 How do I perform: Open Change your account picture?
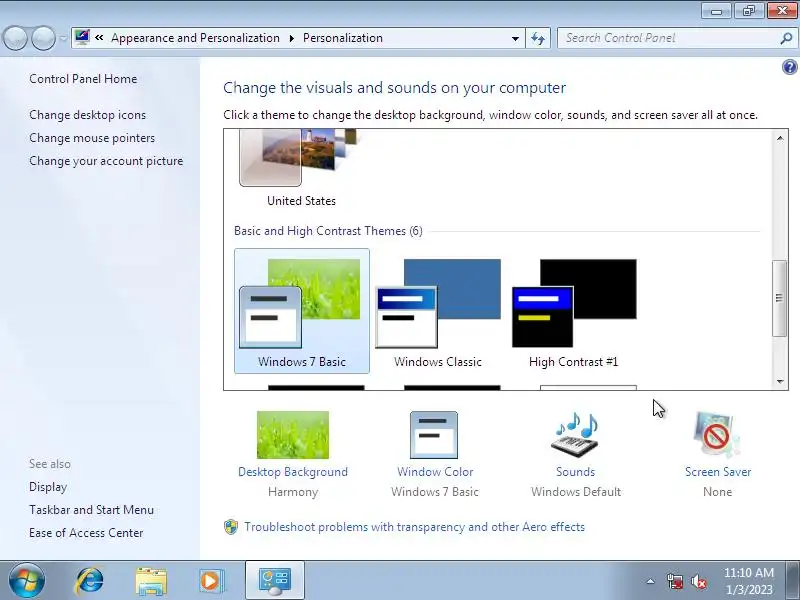click(106, 161)
